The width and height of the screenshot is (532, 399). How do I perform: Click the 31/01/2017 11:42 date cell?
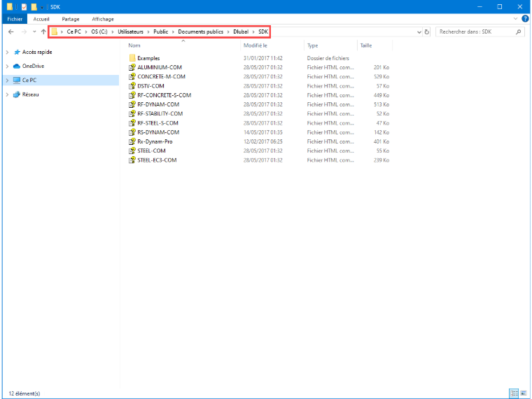263,58
